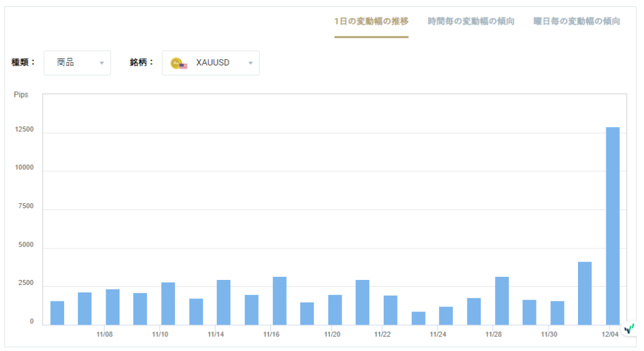Screen dimensions: 644x351
Task: Click the bar above 11/08
Action: (x=113, y=307)
